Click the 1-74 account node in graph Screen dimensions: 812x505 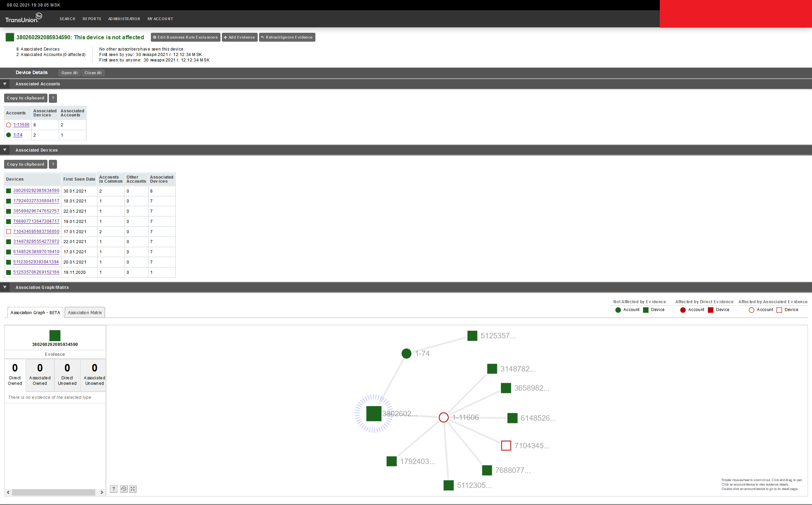tap(406, 353)
